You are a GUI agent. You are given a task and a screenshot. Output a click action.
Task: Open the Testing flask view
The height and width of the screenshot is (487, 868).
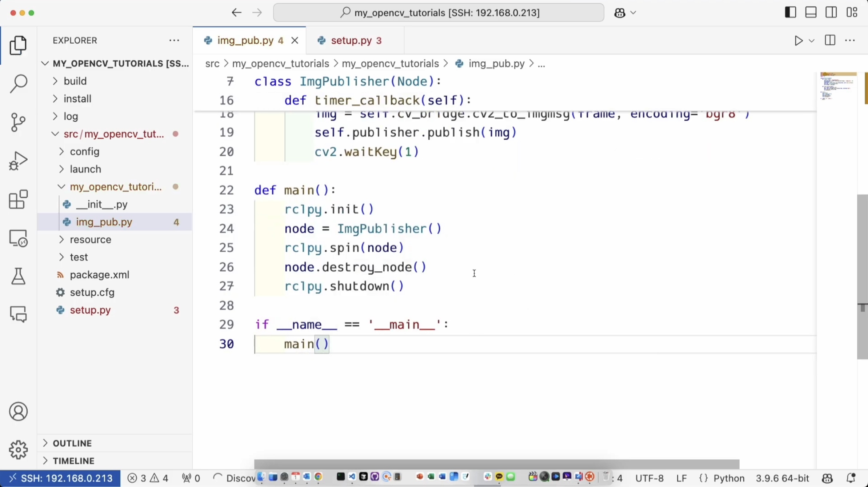(18, 276)
